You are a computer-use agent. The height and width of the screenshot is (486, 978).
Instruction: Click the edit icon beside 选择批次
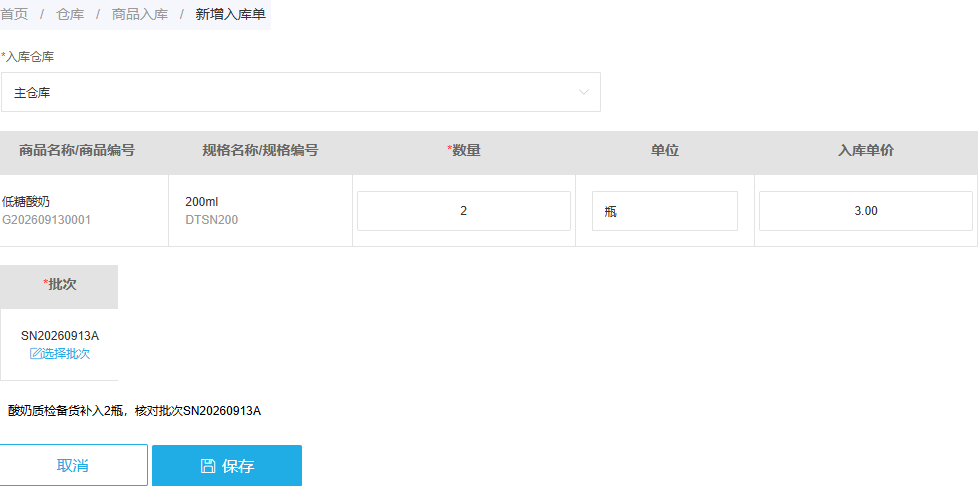click(x=35, y=354)
